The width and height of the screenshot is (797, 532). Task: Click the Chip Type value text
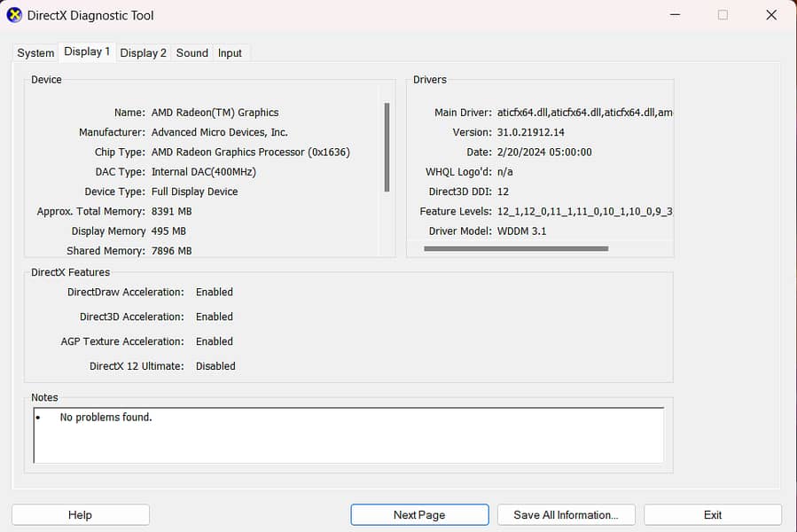pos(250,153)
